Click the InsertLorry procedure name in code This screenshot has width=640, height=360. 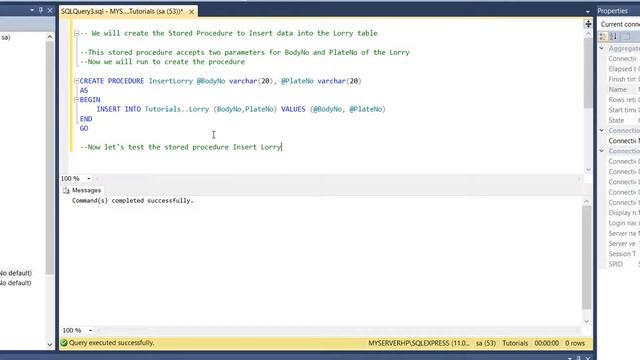pyautogui.click(x=171, y=81)
